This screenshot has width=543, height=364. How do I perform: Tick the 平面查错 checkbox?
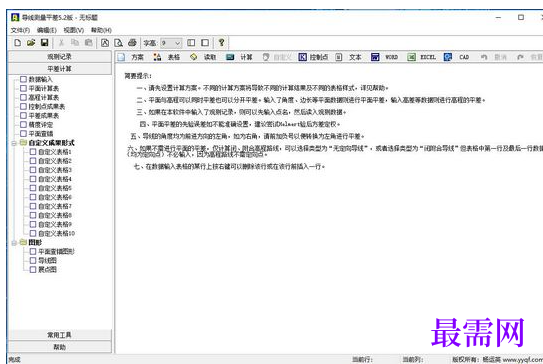tap(24, 133)
